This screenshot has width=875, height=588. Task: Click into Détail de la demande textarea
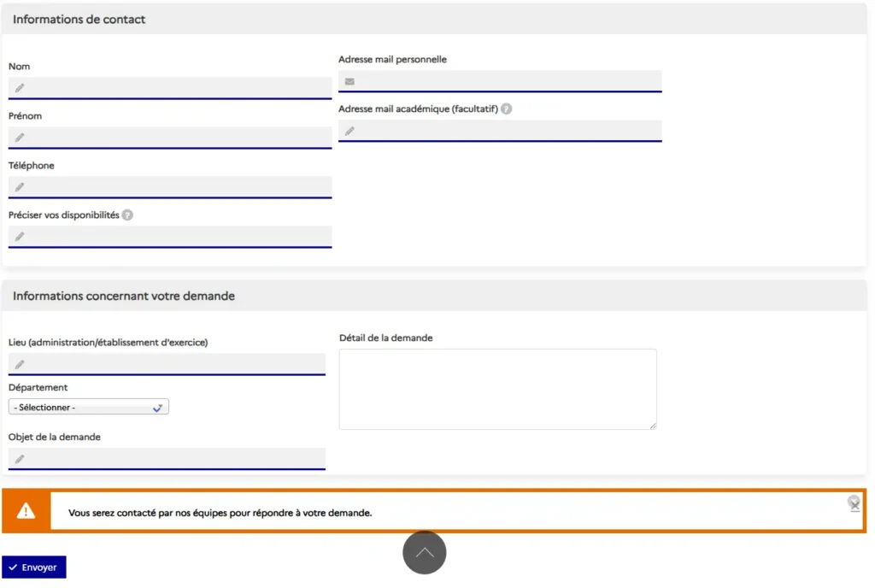[497, 389]
